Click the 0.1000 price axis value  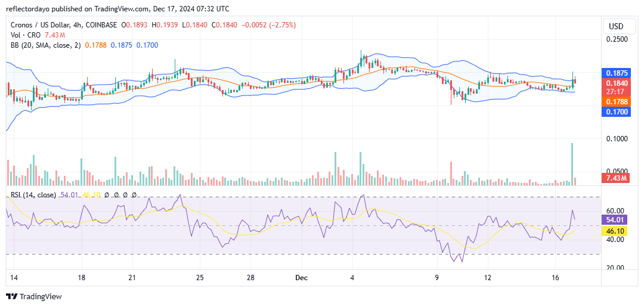(x=618, y=139)
